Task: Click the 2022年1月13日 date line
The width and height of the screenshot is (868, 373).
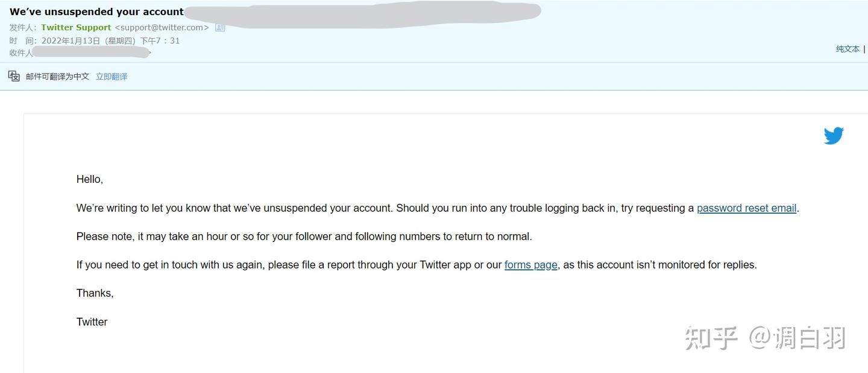Action: pyautogui.click(x=110, y=41)
